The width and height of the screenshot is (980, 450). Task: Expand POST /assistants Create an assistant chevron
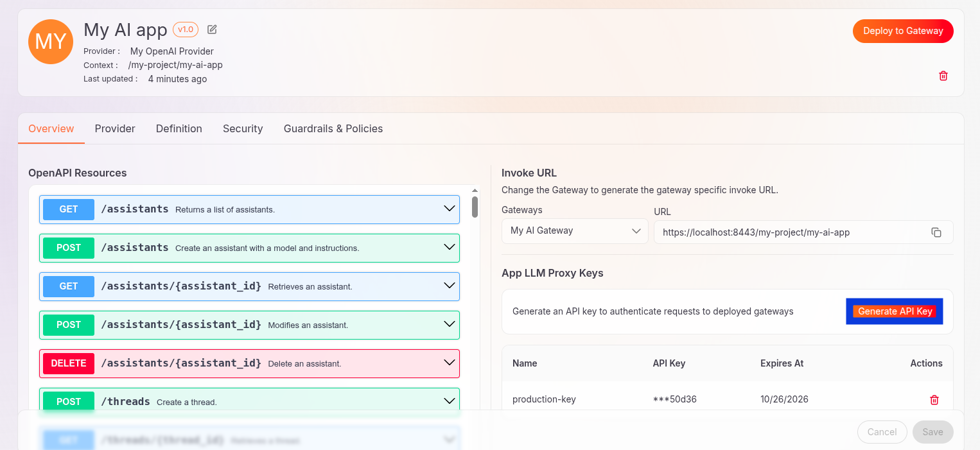coord(450,247)
